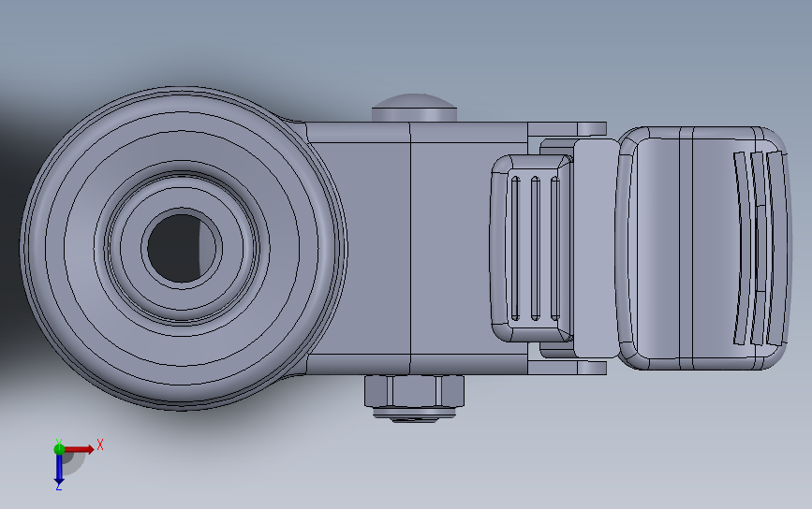The height and width of the screenshot is (509, 812).
Task: Select the domed bolt head above the fork
Action: 414,109
